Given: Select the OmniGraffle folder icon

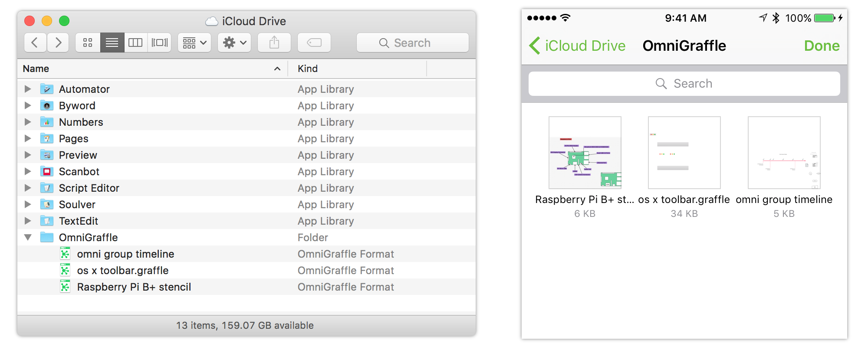Looking at the screenshot, I should [47, 237].
